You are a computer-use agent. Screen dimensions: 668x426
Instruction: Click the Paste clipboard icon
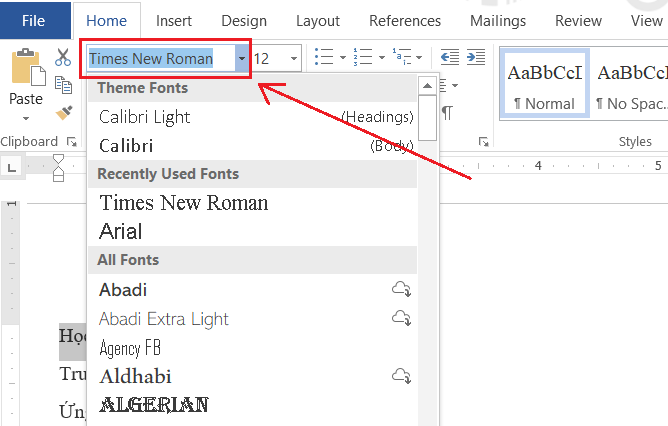point(25,68)
